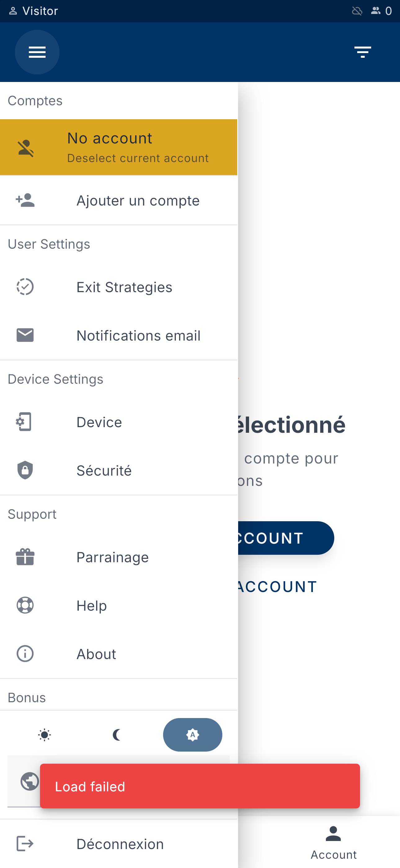Image resolution: width=400 pixels, height=868 pixels.
Task: Open the About page
Action: [x=118, y=654]
